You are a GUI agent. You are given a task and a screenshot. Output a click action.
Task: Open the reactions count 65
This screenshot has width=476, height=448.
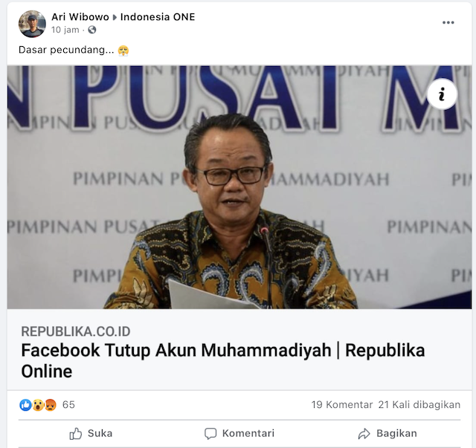click(x=68, y=405)
